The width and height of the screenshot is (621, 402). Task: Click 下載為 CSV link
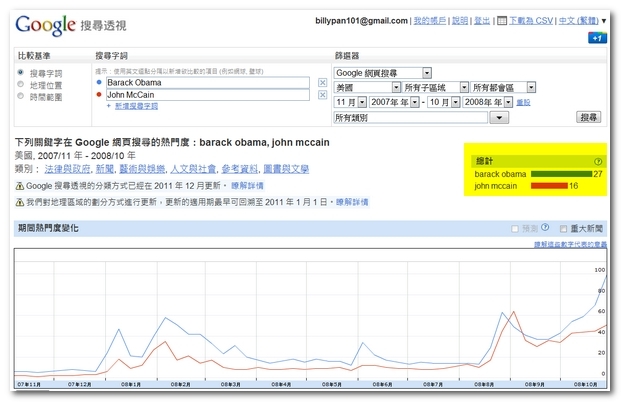click(x=531, y=21)
